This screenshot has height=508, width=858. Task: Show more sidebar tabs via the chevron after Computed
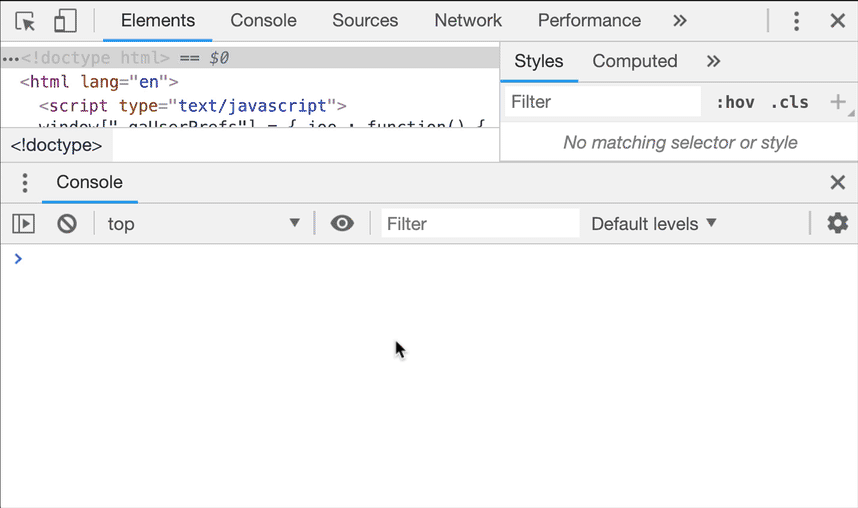[x=713, y=61]
